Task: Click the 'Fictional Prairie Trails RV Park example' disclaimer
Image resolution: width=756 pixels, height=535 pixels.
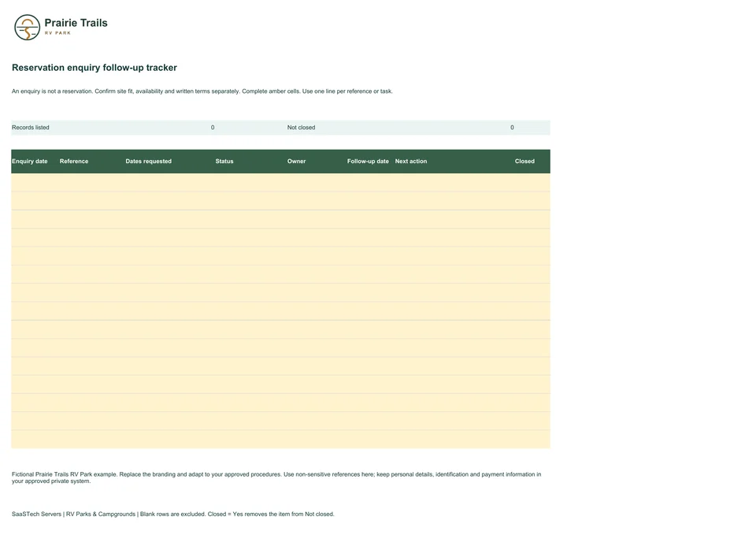Action: pyautogui.click(x=276, y=477)
